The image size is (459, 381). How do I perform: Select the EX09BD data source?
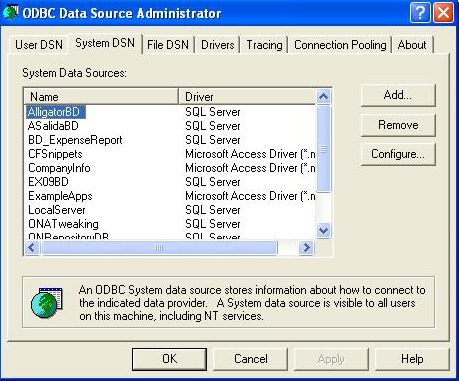pyautogui.click(x=48, y=182)
